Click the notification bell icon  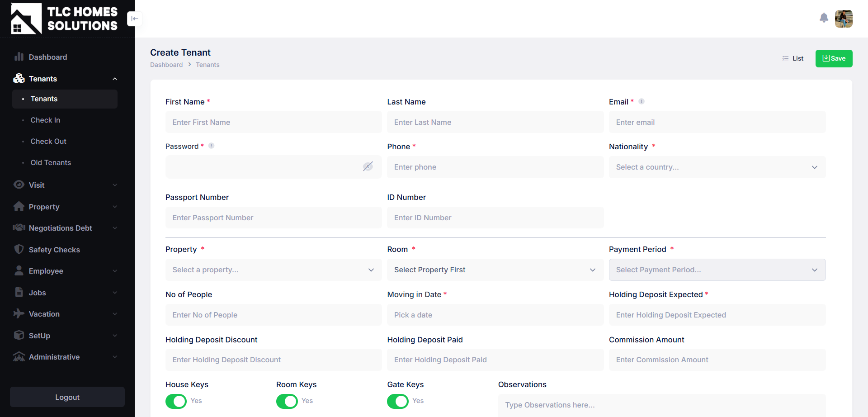point(824,18)
